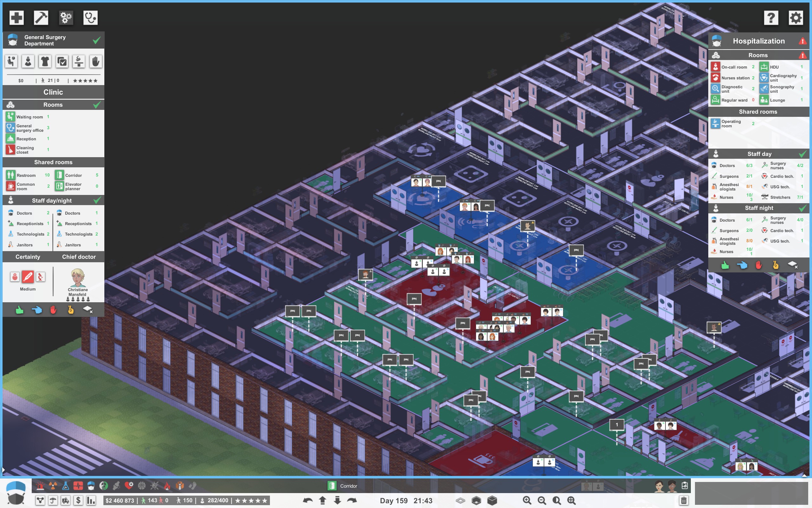Viewport: 812px width, 508px height.
Task: Click the trash bin delete icon
Action: (x=684, y=501)
